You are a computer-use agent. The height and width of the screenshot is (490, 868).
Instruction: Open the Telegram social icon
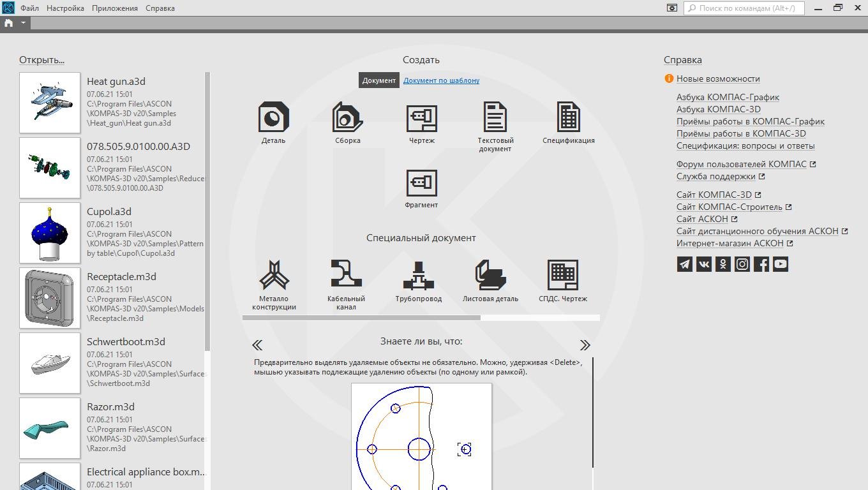coord(684,264)
